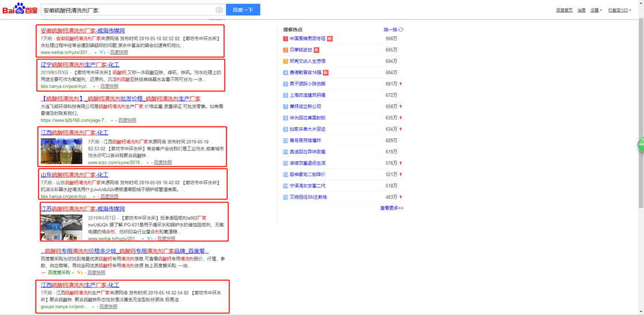Open hot search 贝聿铭逝世
The height and width of the screenshot is (315, 644).
click(x=301, y=50)
